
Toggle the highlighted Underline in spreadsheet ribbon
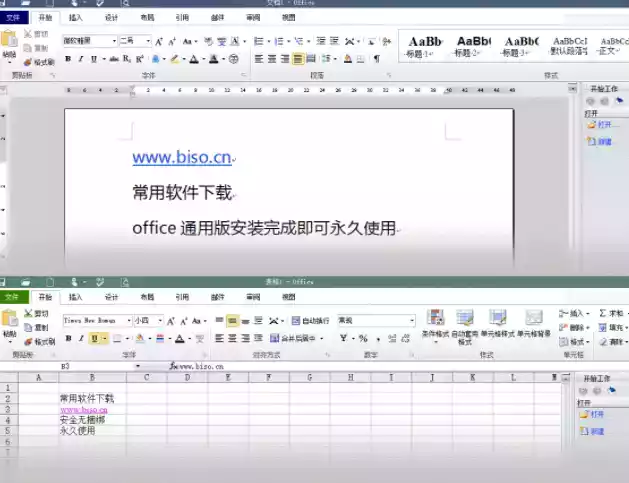95,339
